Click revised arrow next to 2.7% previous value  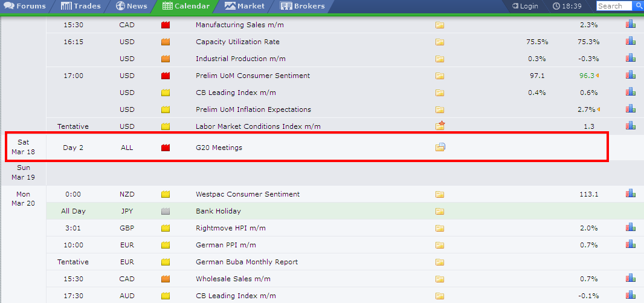(x=598, y=110)
